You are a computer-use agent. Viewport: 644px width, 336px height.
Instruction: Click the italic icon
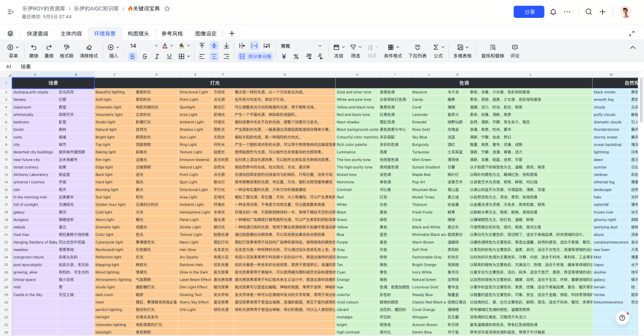click(157, 57)
